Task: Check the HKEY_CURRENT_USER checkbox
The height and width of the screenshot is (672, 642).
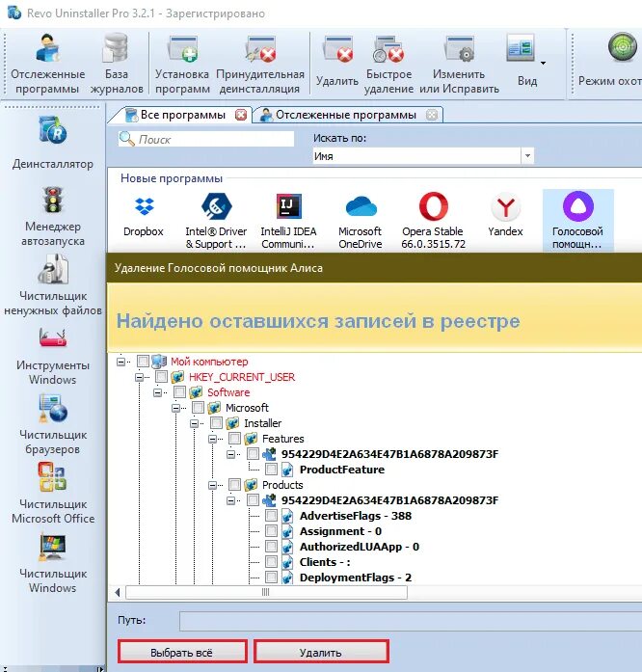Action: point(162,377)
